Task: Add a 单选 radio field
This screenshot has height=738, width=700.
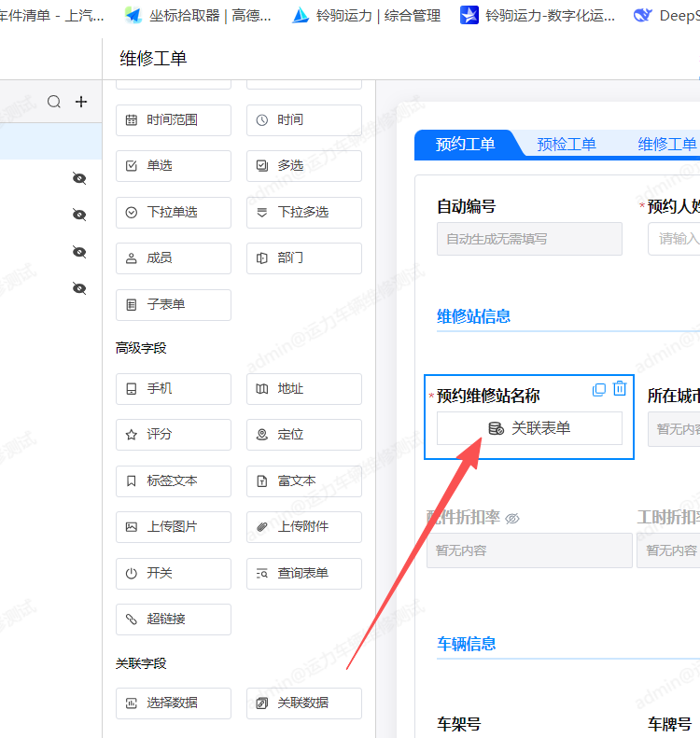Action: click(x=173, y=166)
